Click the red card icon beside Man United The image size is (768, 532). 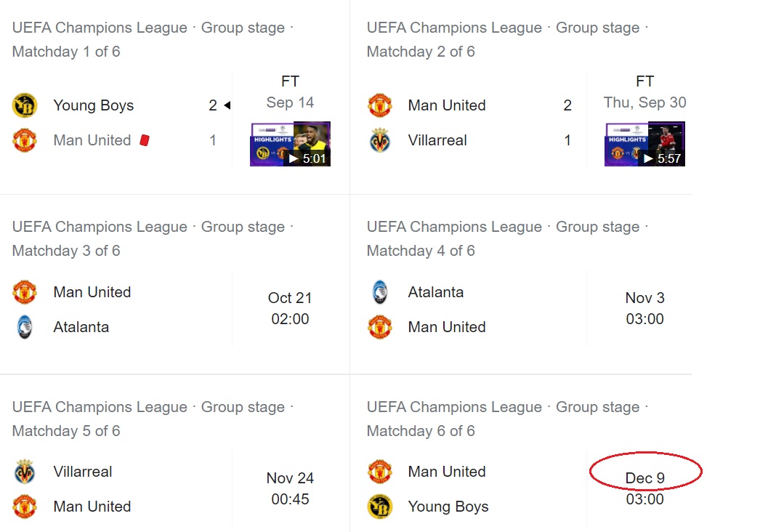point(145,140)
